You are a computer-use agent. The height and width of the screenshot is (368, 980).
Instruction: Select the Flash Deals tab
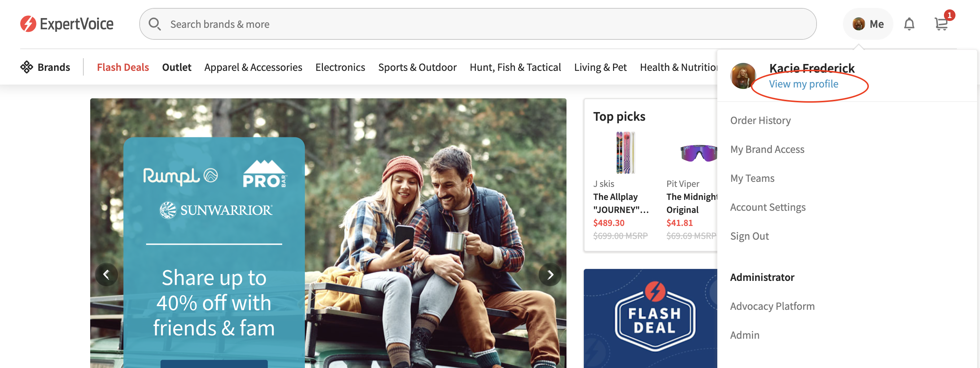123,67
